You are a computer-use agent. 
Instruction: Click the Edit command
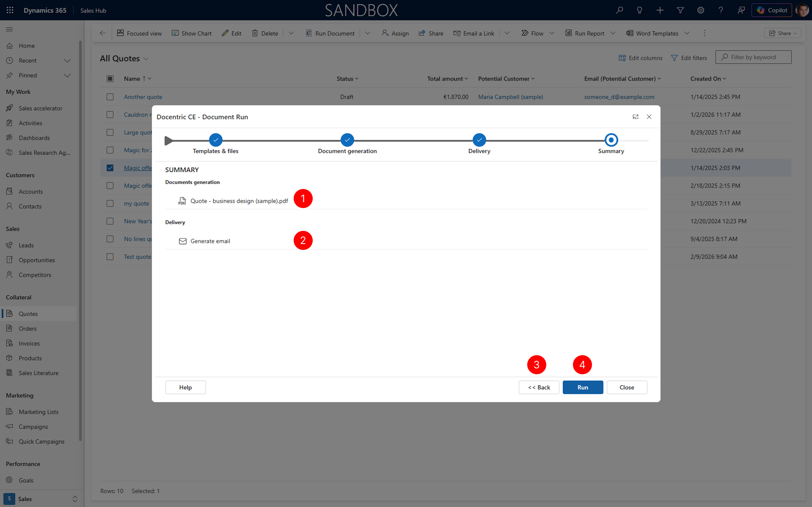(x=231, y=33)
